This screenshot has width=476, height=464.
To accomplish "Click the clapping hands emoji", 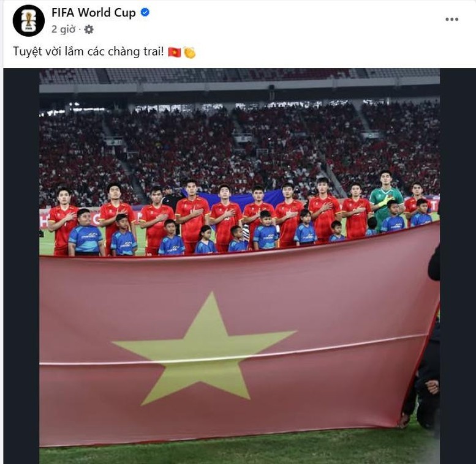I will (190, 53).
